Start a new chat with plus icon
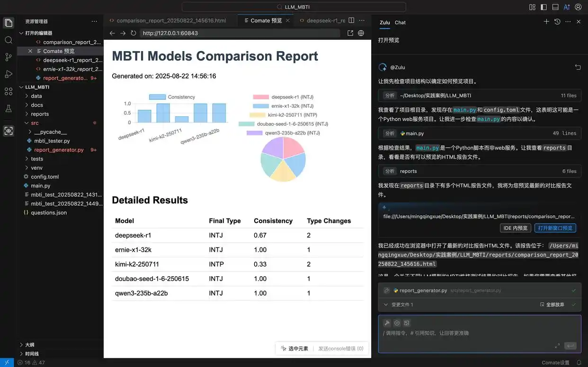Screen dimensions: 588x367 546,22
